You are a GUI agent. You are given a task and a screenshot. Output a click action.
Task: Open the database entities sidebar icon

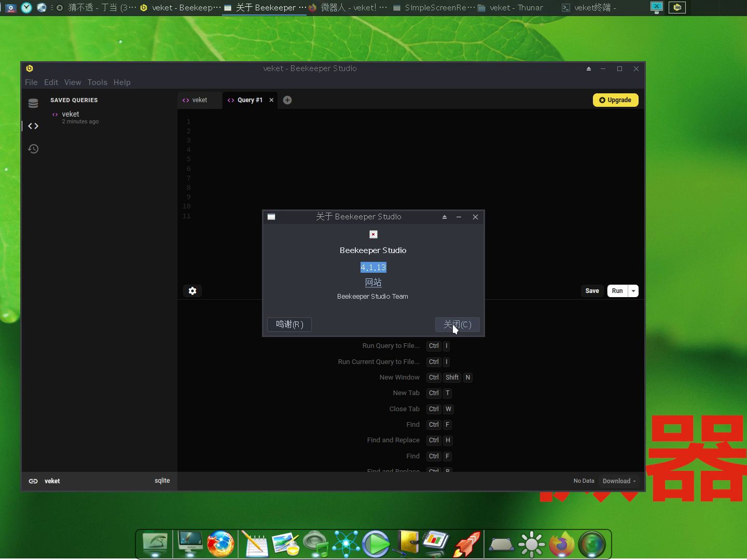33,103
